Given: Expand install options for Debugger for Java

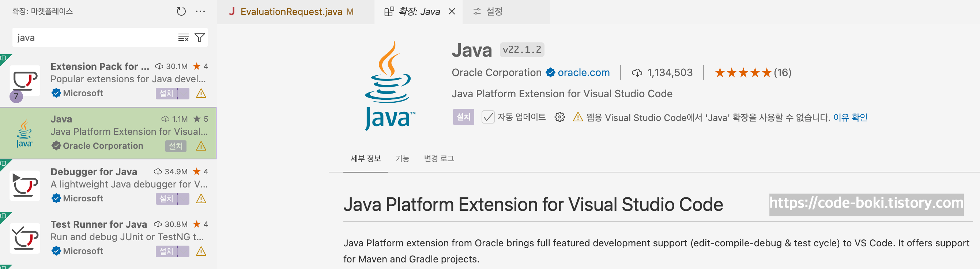Looking at the screenshot, I should tap(183, 198).
